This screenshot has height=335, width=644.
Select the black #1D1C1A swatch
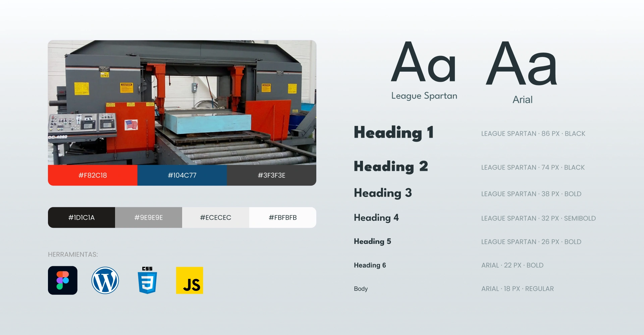coord(82,217)
